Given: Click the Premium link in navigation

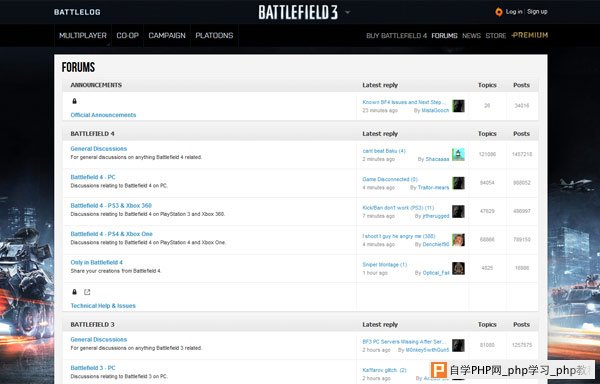Looking at the screenshot, I should click(530, 35).
